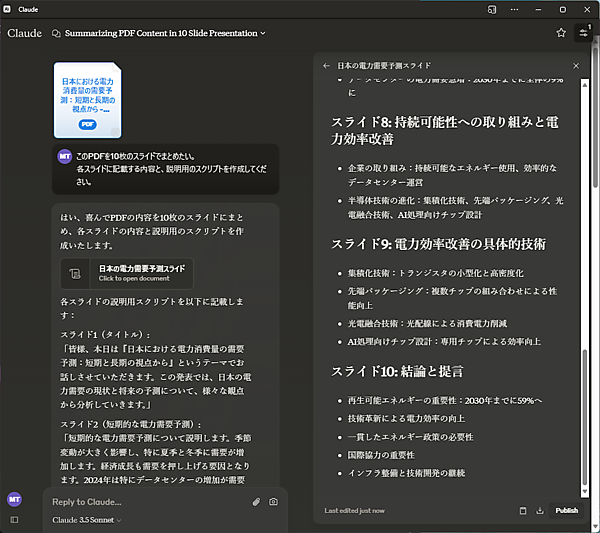Open the attached PDF thumbnail
The width and height of the screenshot is (600, 533).
point(87,101)
